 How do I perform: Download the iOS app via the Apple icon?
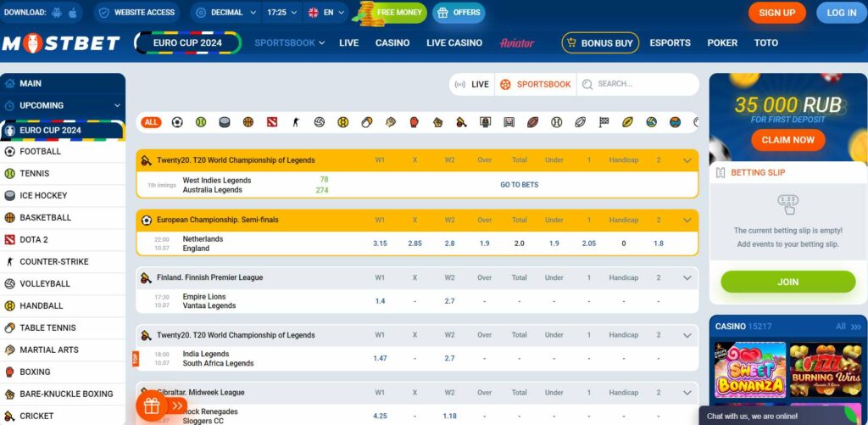click(73, 12)
